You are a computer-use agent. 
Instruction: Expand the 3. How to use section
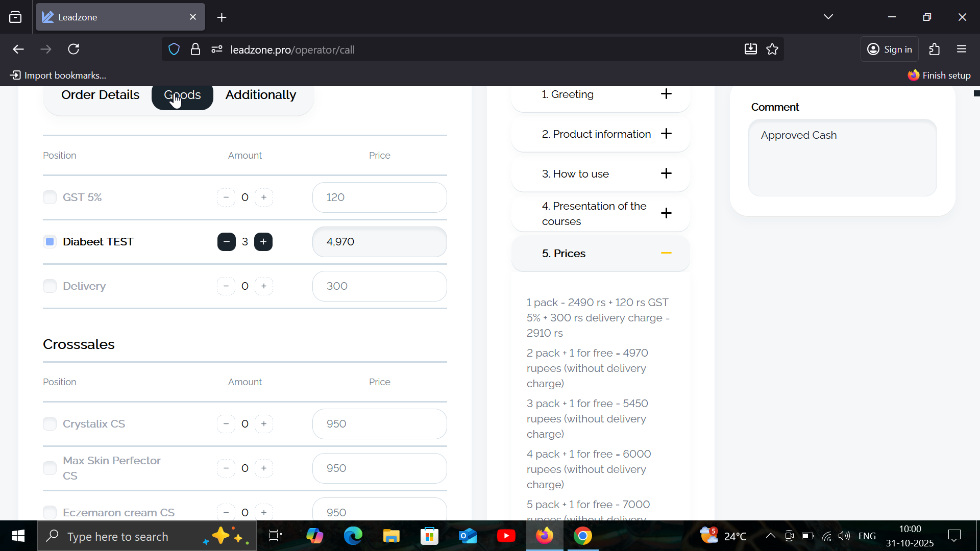pos(666,174)
